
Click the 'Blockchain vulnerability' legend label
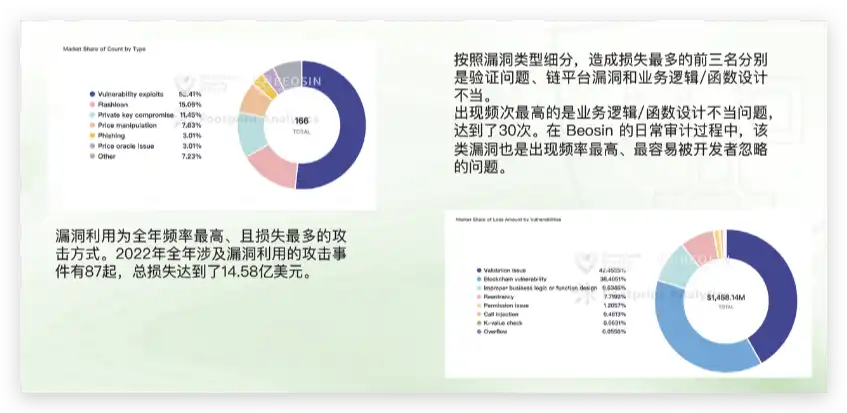(x=515, y=279)
